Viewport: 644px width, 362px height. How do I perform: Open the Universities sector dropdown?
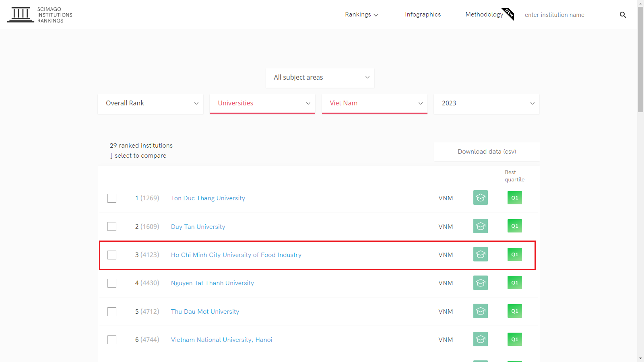click(262, 104)
